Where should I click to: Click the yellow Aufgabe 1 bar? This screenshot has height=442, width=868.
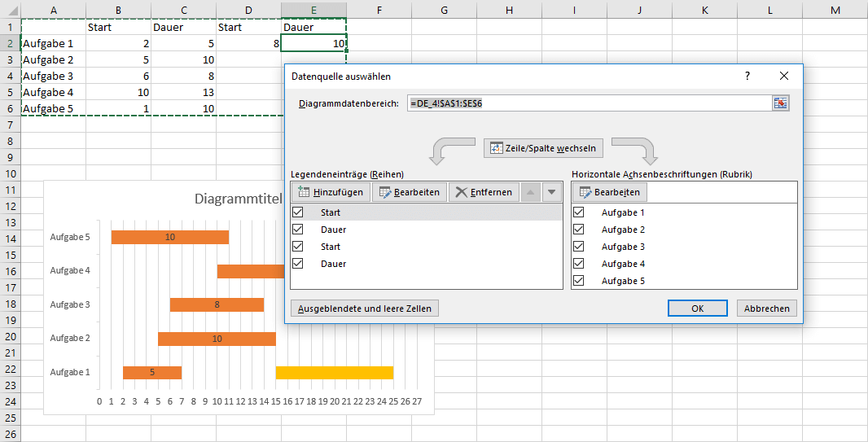(335, 372)
